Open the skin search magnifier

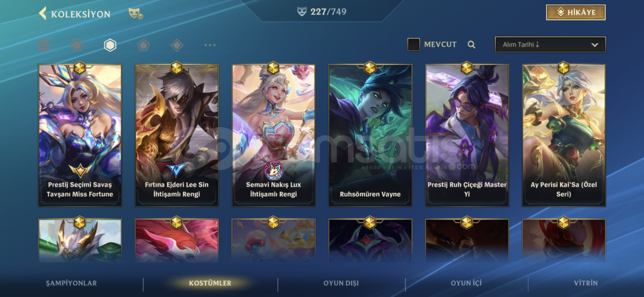tap(471, 45)
